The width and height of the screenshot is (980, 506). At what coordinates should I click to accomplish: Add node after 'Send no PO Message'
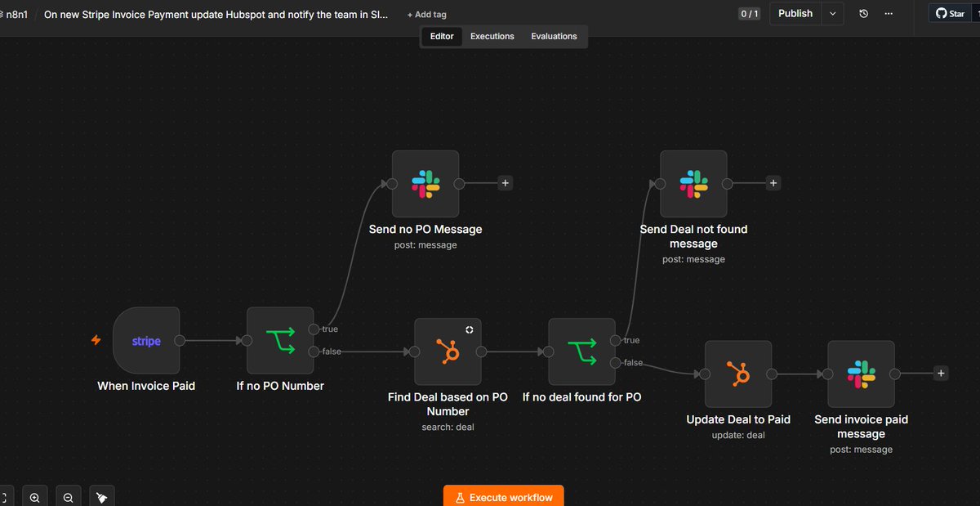coord(506,183)
